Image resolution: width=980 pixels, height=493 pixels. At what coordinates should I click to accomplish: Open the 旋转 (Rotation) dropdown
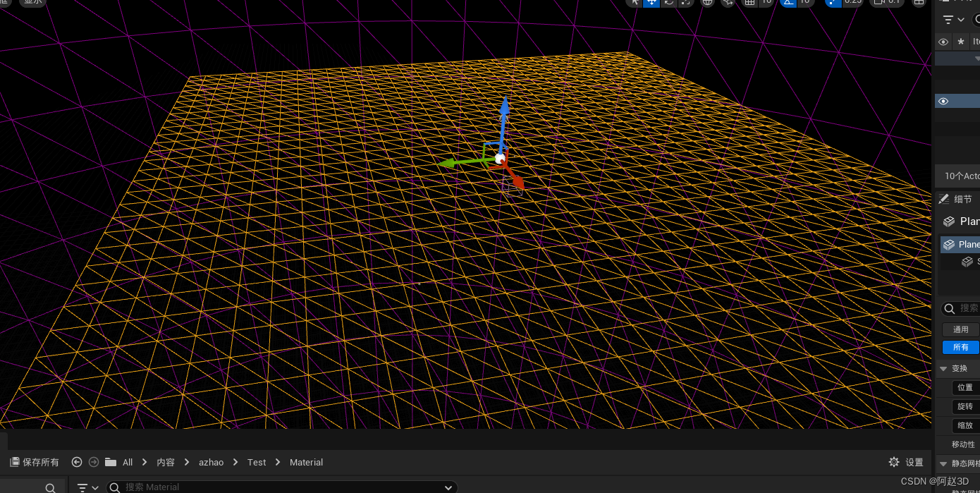(x=965, y=407)
